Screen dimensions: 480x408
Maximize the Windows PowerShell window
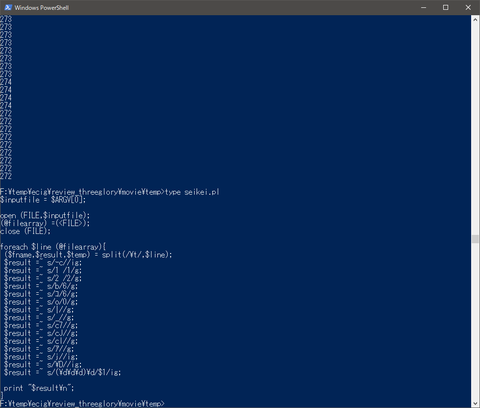coord(446,7)
